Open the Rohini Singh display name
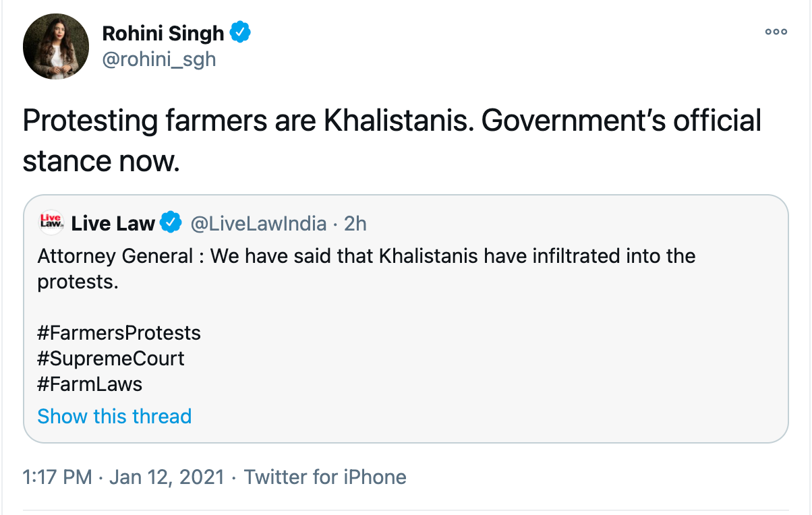 (x=163, y=32)
